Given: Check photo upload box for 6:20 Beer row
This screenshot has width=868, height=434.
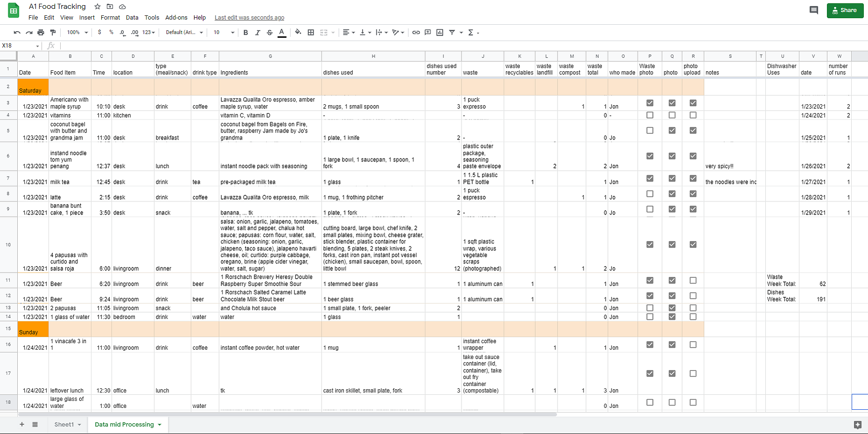Looking at the screenshot, I should pyautogui.click(x=693, y=281).
